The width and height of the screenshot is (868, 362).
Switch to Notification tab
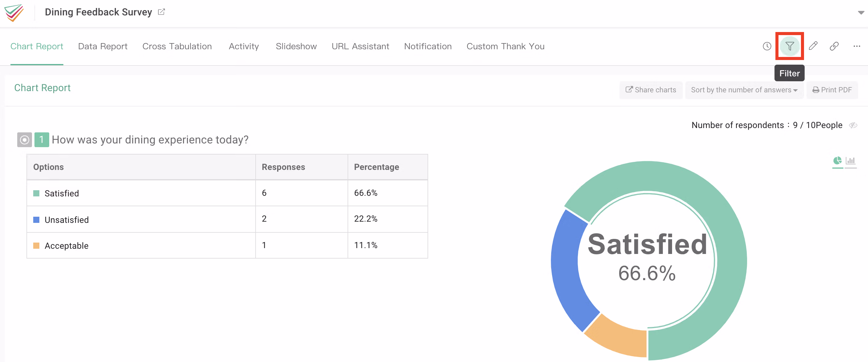[428, 46]
